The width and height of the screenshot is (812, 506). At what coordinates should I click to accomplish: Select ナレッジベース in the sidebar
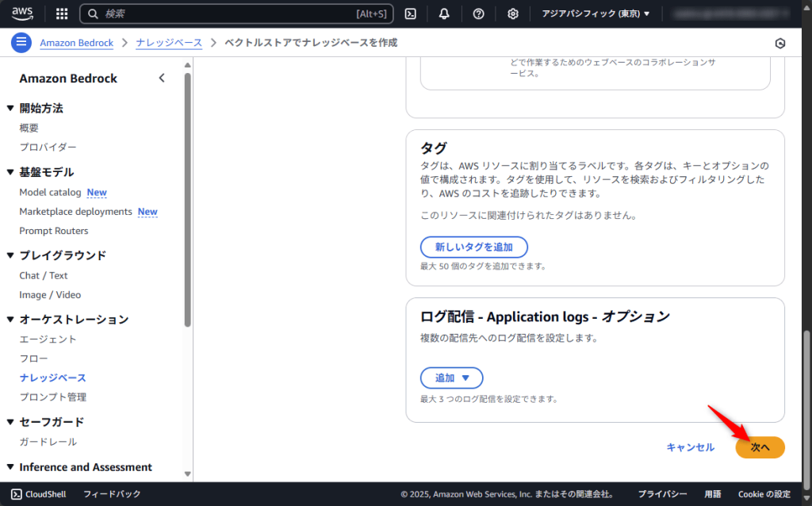53,378
